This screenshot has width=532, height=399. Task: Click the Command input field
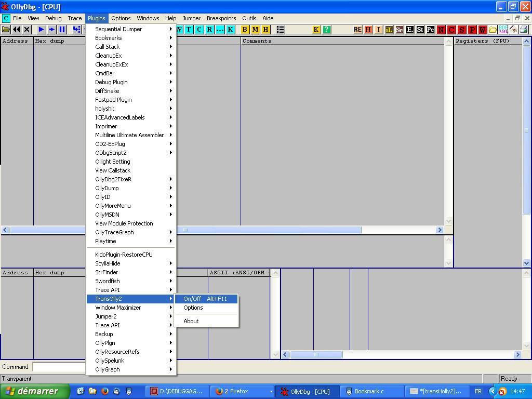(x=59, y=367)
